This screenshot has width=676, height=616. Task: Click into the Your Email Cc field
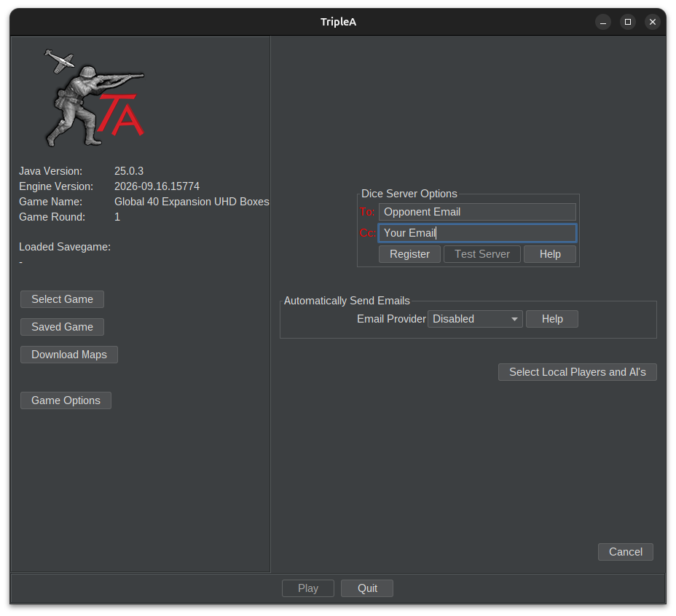pos(477,233)
